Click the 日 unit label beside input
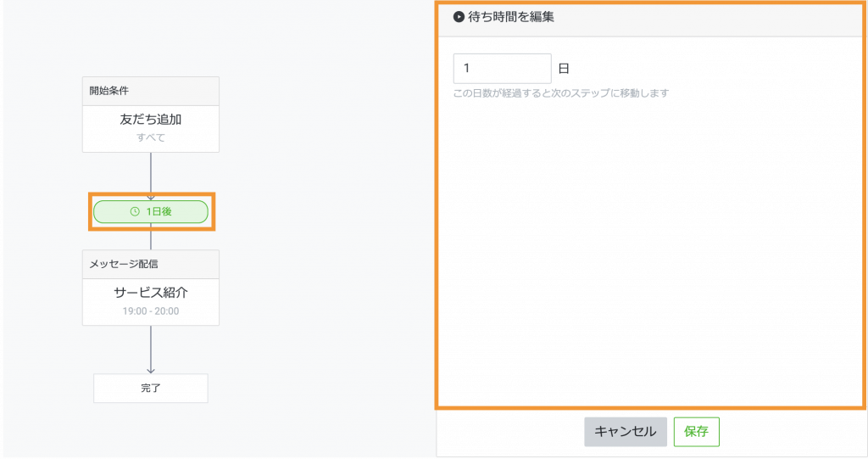Image resolution: width=868 pixels, height=459 pixels. [564, 69]
